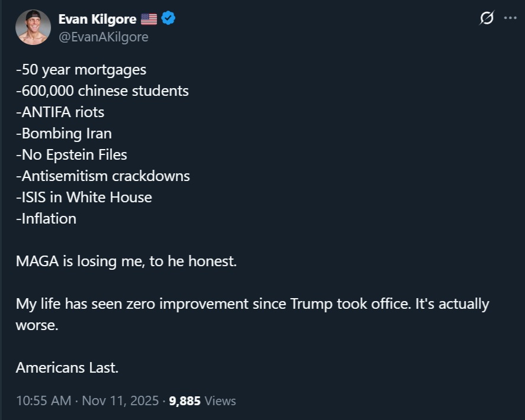Open the @EvanAKilgore handle link
525x420 pixels.
pos(103,37)
